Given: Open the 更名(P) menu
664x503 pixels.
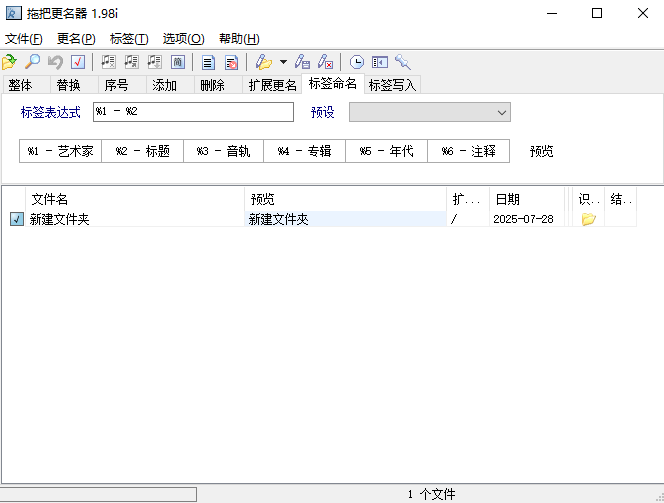Looking at the screenshot, I should click(x=76, y=39).
